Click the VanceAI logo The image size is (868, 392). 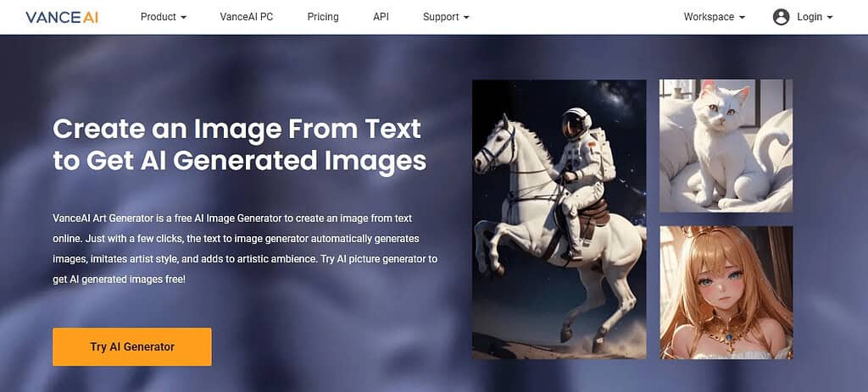(61, 17)
